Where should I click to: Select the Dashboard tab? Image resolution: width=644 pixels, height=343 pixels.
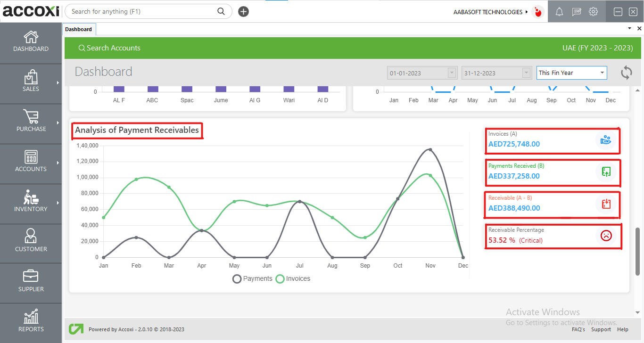79,29
